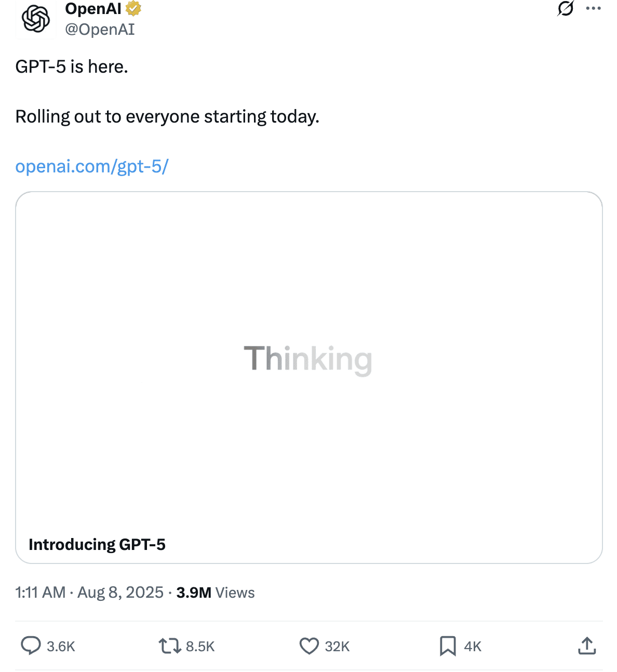The width and height of the screenshot is (617, 672).
Task: Click the OpenAI logo profile avatar
Action: (x=35, y=19)
